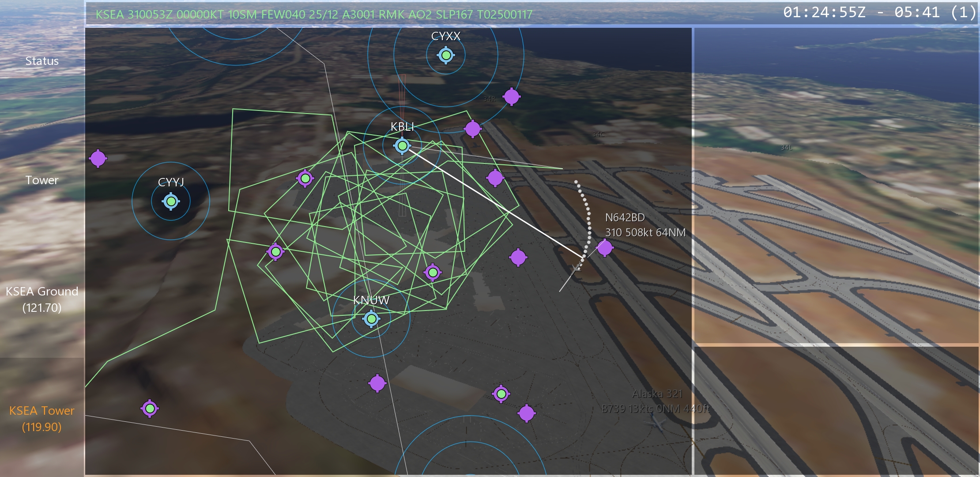
Task: Click the far-left purple waypoint near Tower
Action: click(98, 158)
